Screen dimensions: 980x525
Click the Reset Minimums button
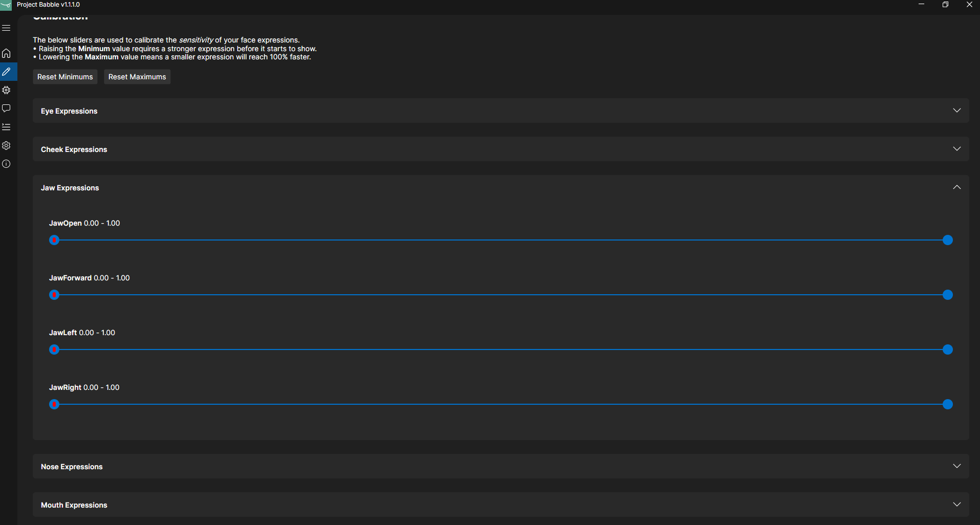(x=65, y=77)
